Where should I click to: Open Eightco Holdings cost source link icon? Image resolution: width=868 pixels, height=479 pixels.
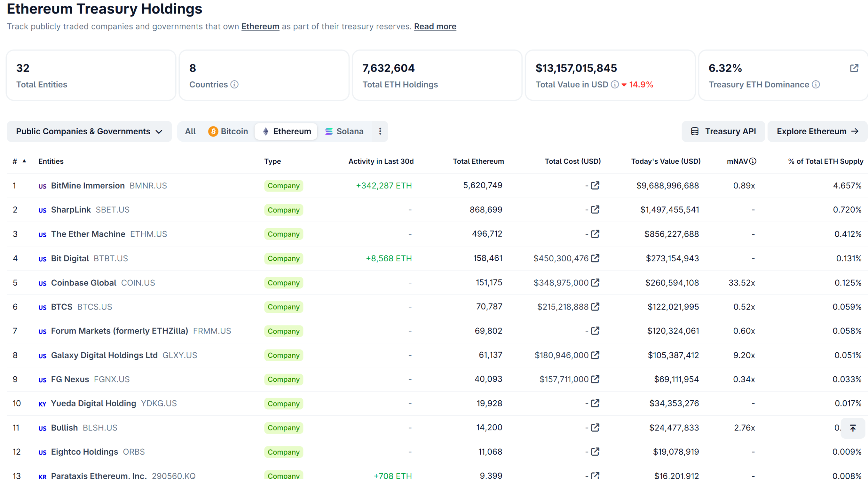[595, 452]
